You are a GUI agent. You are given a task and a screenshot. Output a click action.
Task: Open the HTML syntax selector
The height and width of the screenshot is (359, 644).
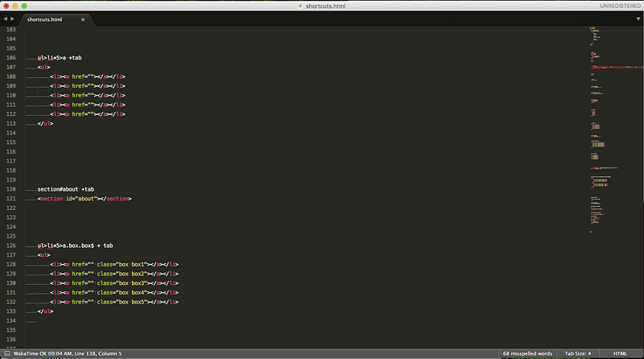click(x=620, y=353)
